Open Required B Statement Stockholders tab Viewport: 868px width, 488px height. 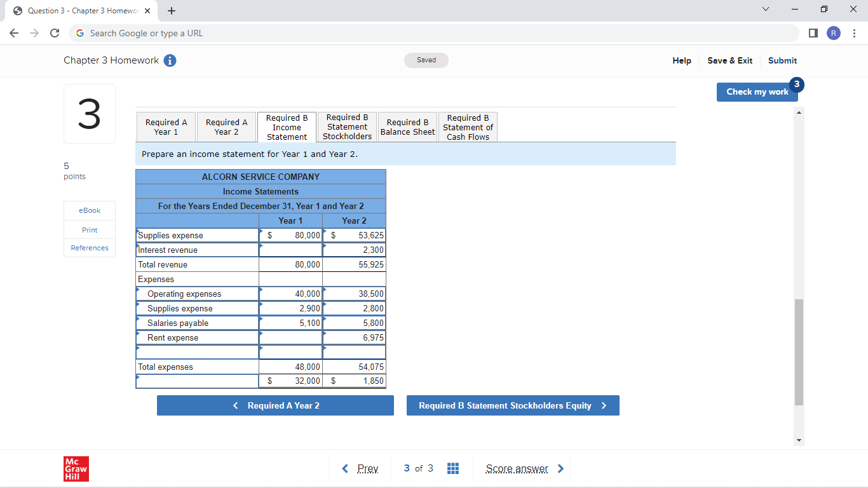pyautogui.click(x=348, y=127)
